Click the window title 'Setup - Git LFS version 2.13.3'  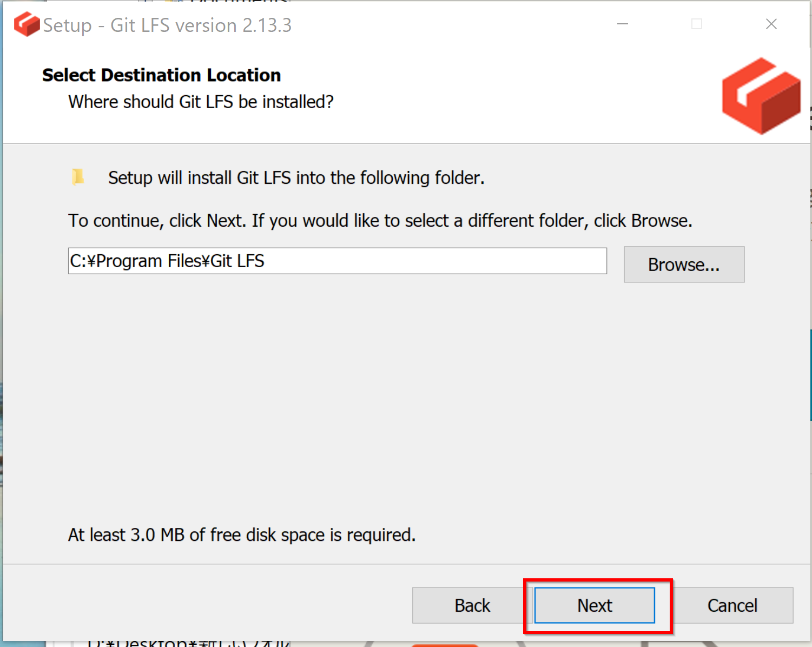167,25
